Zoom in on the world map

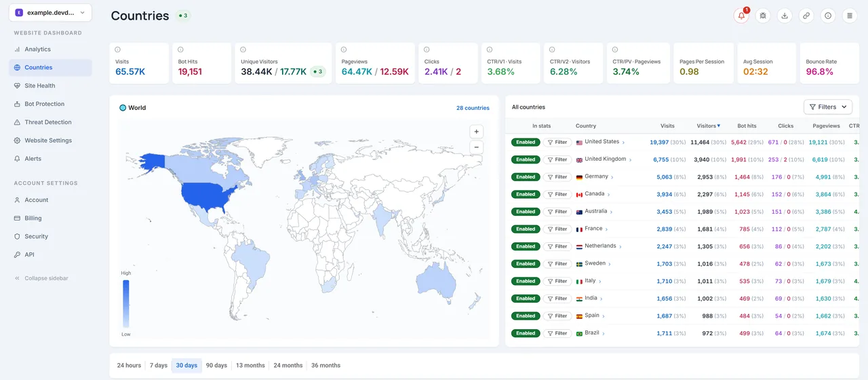tap(477, 132)
